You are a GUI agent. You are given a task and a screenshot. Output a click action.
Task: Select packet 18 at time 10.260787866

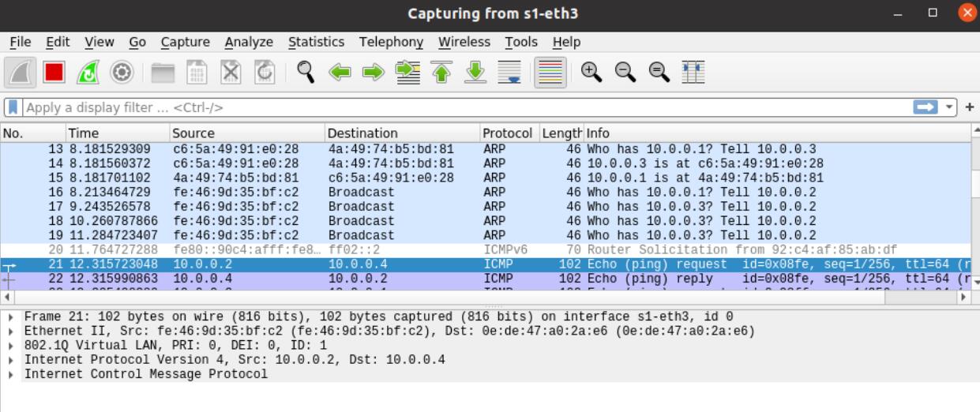pyautogui.click(x=485, y=220)
